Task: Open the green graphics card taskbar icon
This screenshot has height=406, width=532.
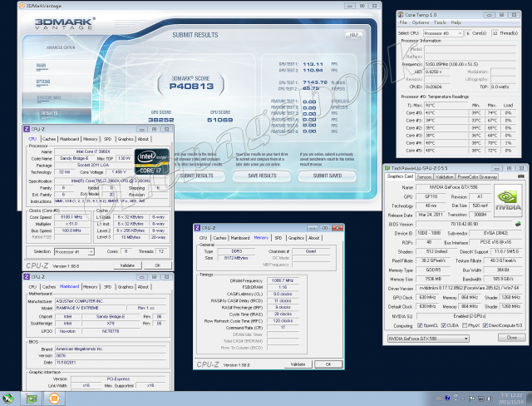Action: (32, 399)
